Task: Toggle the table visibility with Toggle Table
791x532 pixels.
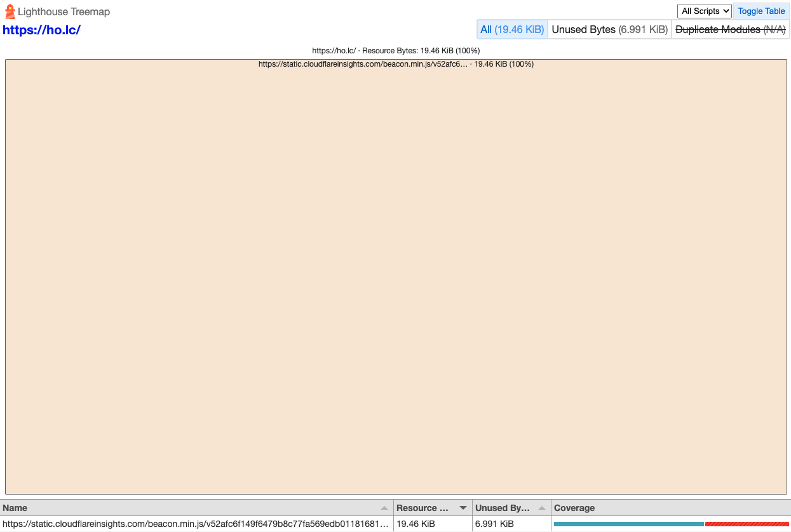Action: [x=761, y=11]
